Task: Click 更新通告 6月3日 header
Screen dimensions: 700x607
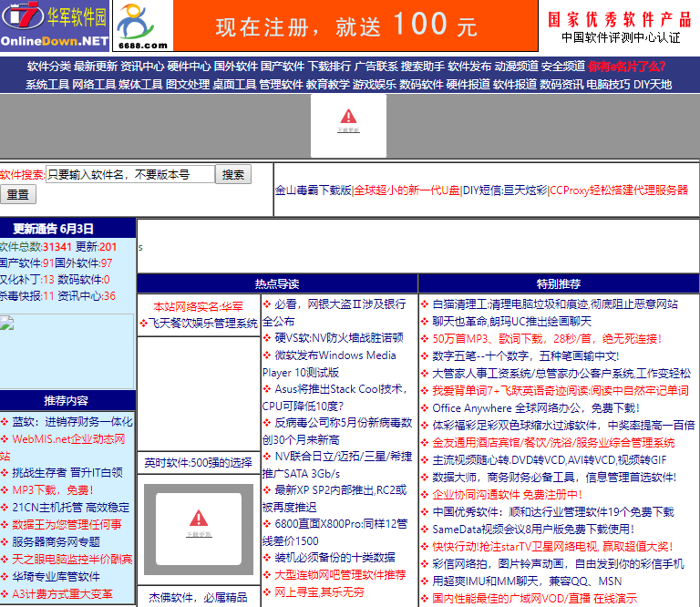Action: [x=53, y=229]
